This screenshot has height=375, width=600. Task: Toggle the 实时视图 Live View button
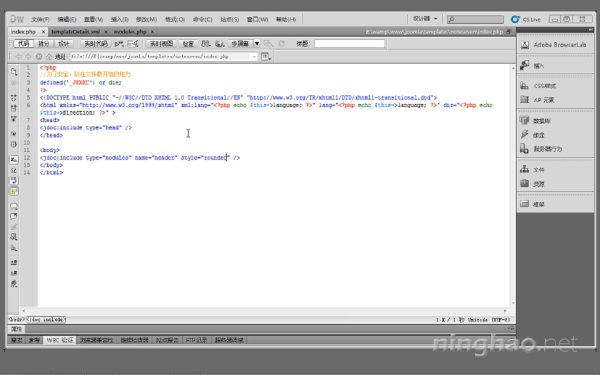tap(161, 44)
